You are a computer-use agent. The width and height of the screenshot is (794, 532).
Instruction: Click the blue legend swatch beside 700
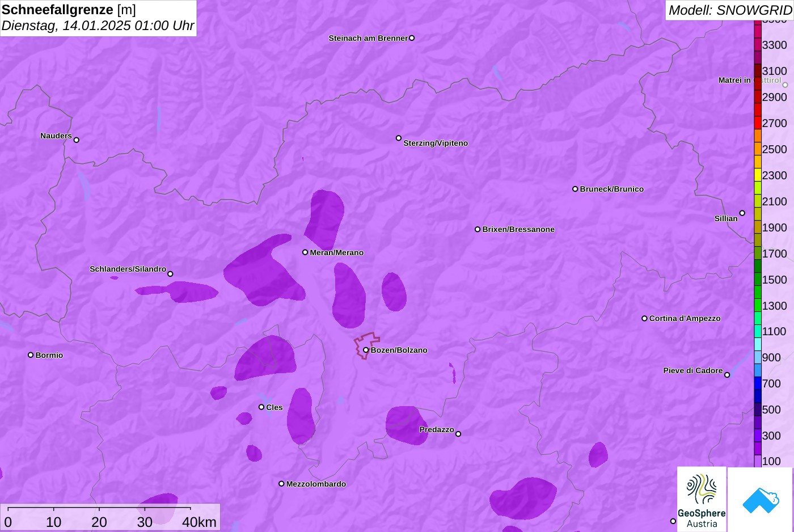pos(758,383)
